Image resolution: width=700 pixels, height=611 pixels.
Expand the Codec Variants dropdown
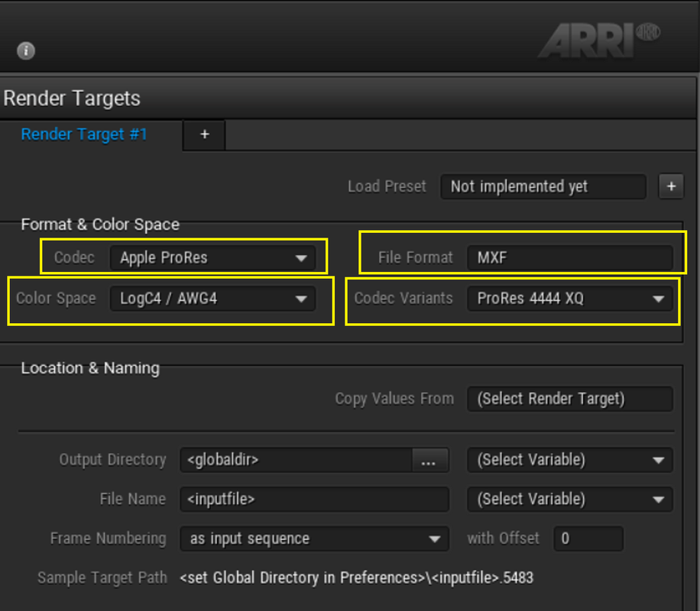(x=569, y=298)
